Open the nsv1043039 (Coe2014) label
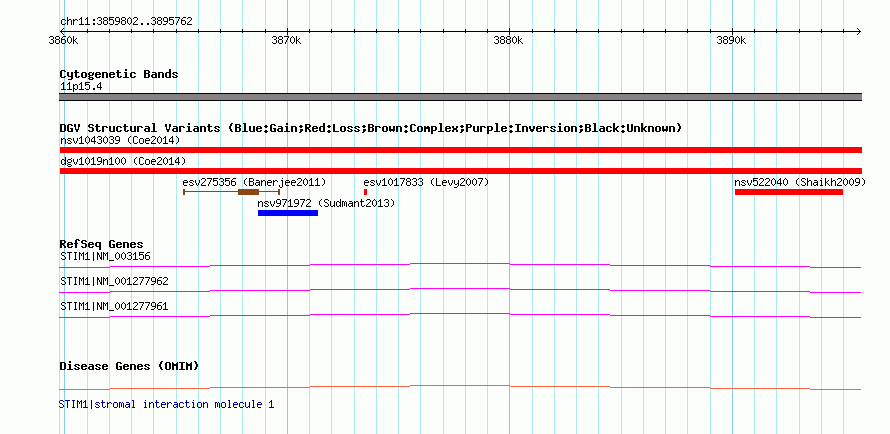Viewport: 890px width, 434px height. [120, 140]
